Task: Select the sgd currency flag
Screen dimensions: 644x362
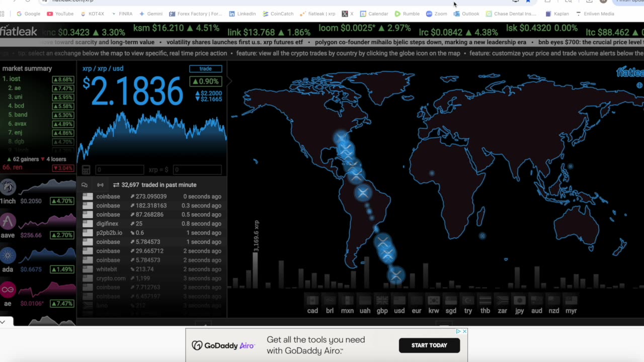Action: click(451, 300)
